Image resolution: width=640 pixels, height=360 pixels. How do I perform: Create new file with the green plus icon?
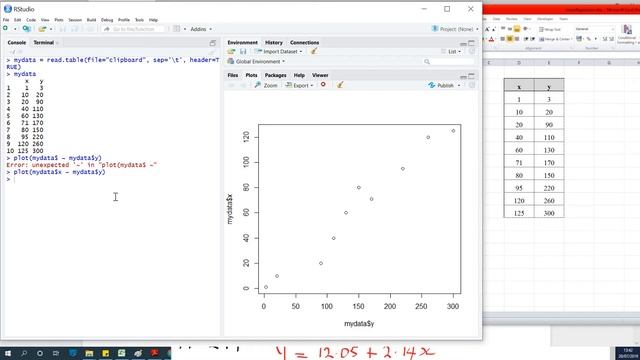(5, 29)
